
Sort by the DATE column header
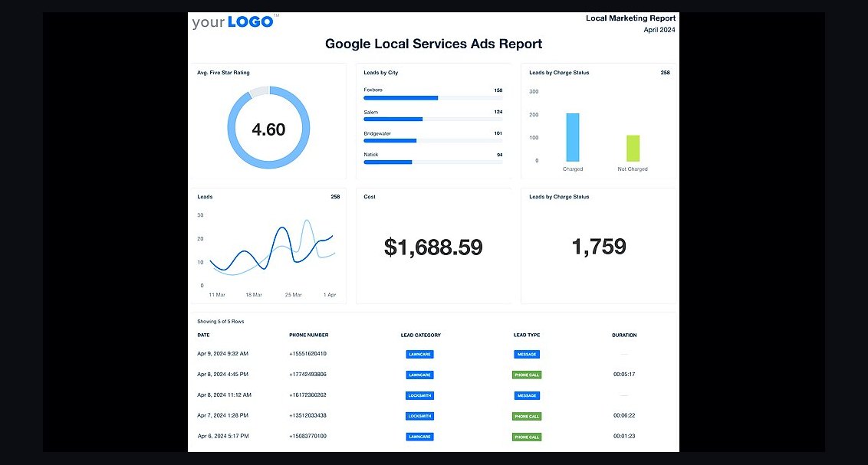203,335
